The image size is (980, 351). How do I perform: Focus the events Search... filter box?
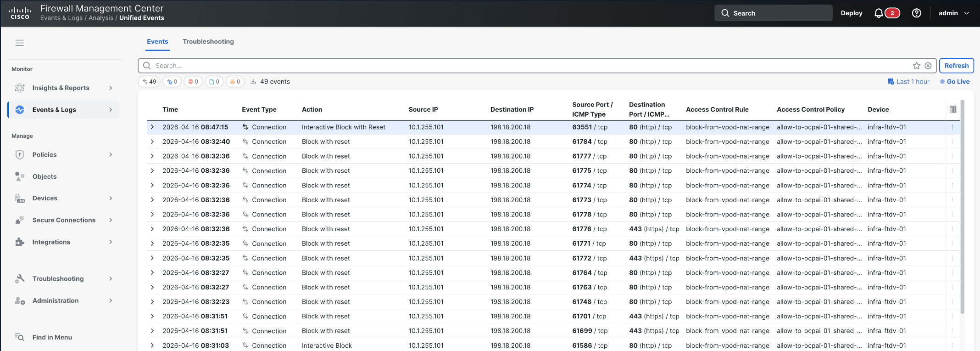point(537,66)
